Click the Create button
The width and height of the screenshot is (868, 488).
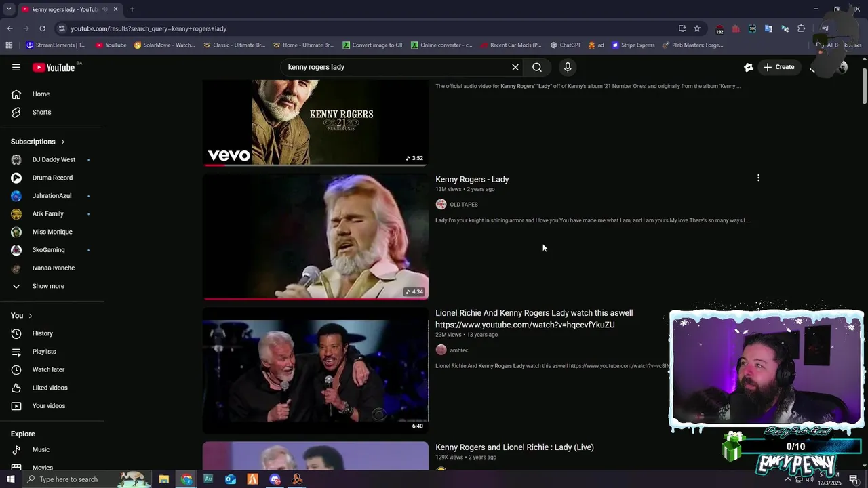(778, 67)
